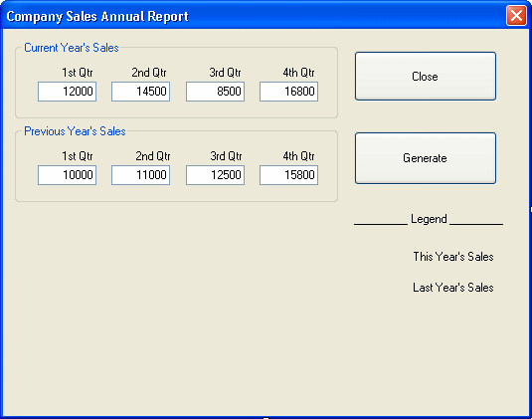Select the previous year 4th Qtr field showing 15800
Screen dimensions: 532x419
[288, 175]
